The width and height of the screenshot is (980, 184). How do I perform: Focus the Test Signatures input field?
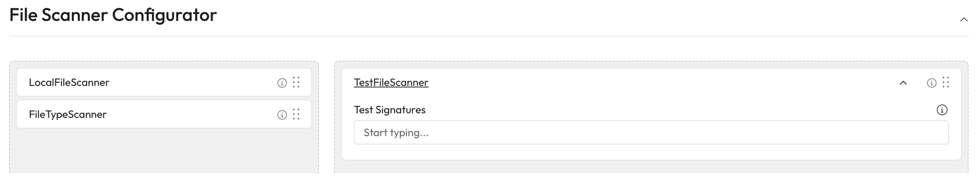coord(651,132)
